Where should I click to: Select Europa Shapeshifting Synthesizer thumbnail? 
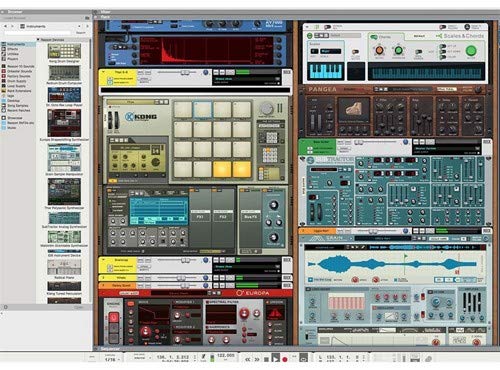[64, 123]
